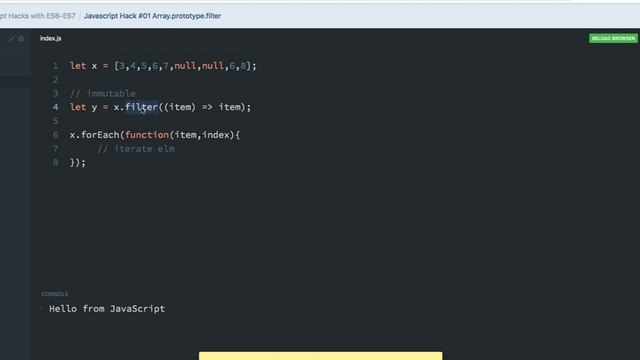Click the pencil edit icon beside index.js
640x360 pixels.
coord(12,38)
